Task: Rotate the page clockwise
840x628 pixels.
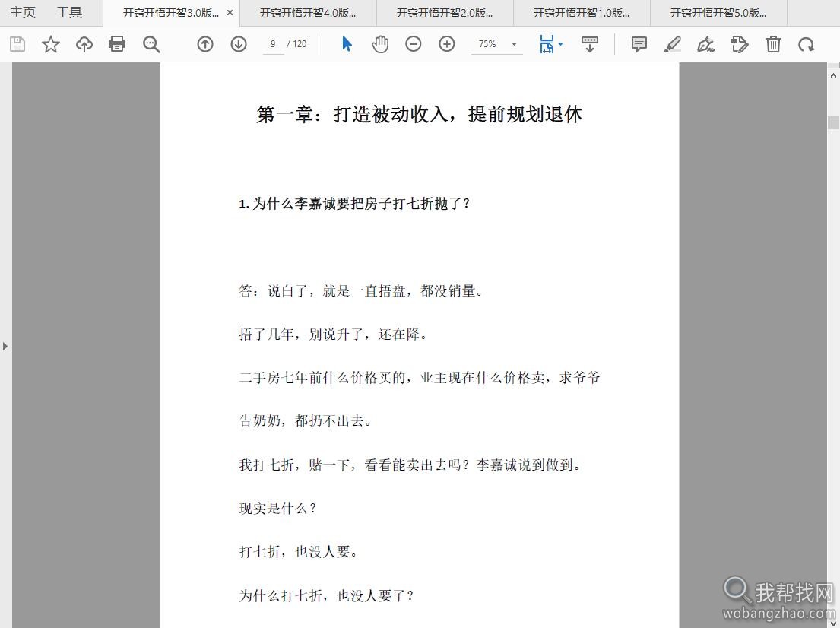Action: (x=807, y=44)
